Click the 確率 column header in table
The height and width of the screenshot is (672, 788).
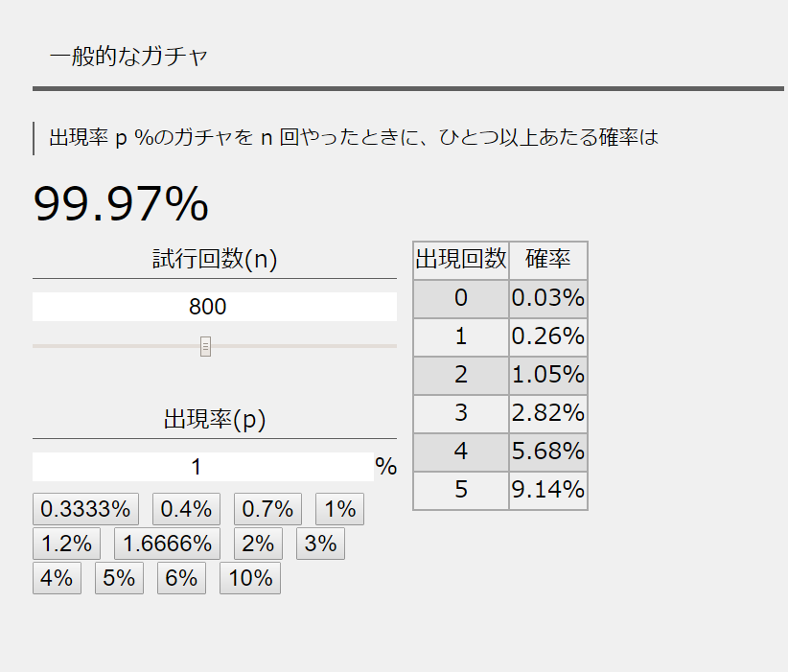click(x=548, y=260)
